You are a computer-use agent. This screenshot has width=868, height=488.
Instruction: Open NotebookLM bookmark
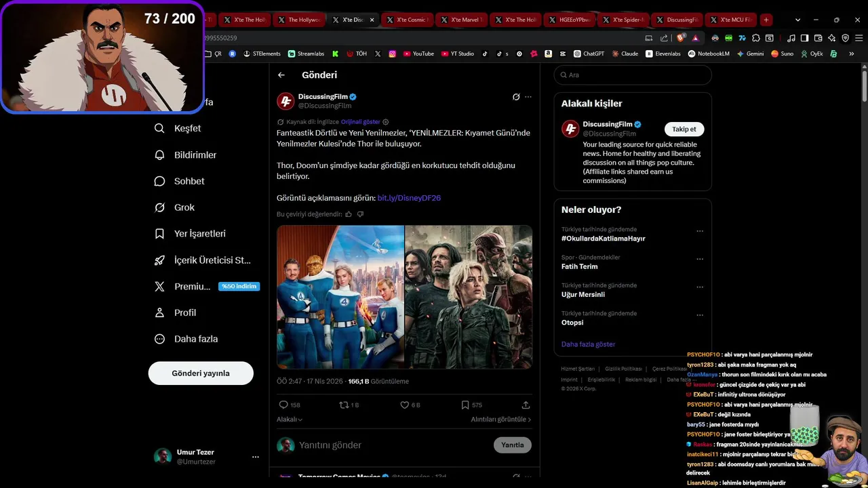pyautogui.click(x=709, y=54)
